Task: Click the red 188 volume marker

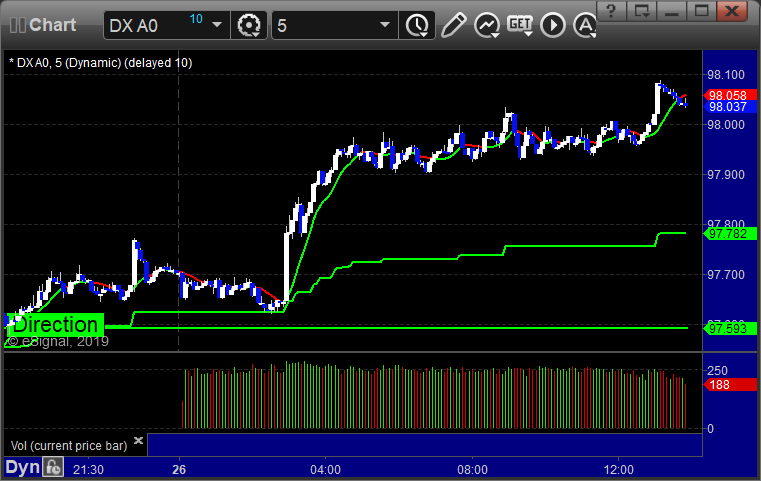Action: 730,385
